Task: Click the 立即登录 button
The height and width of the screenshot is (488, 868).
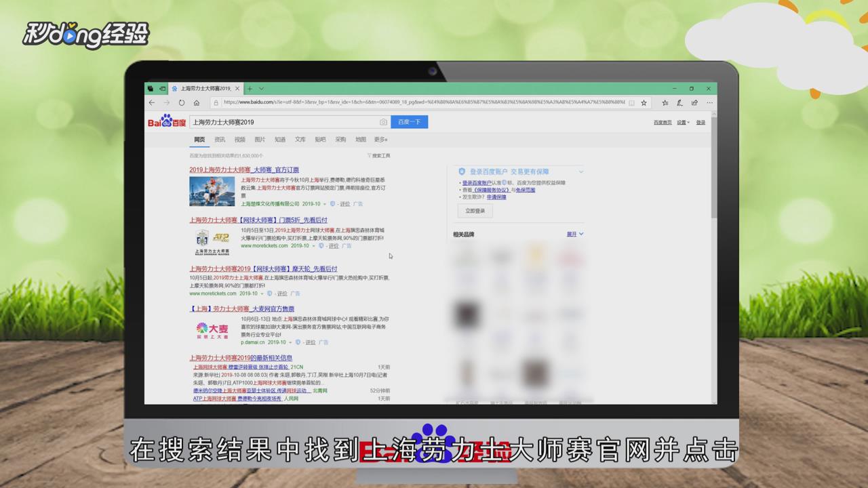Action: tap(475, 211)
